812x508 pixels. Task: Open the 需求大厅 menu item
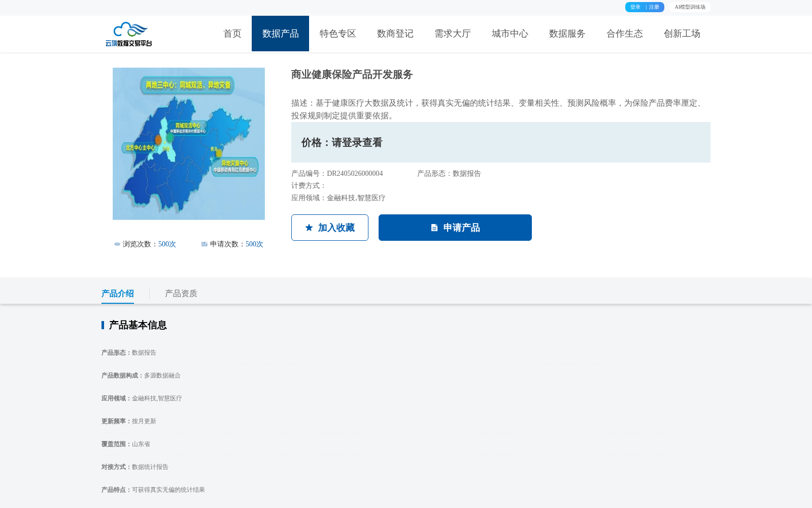coord(453,34)
